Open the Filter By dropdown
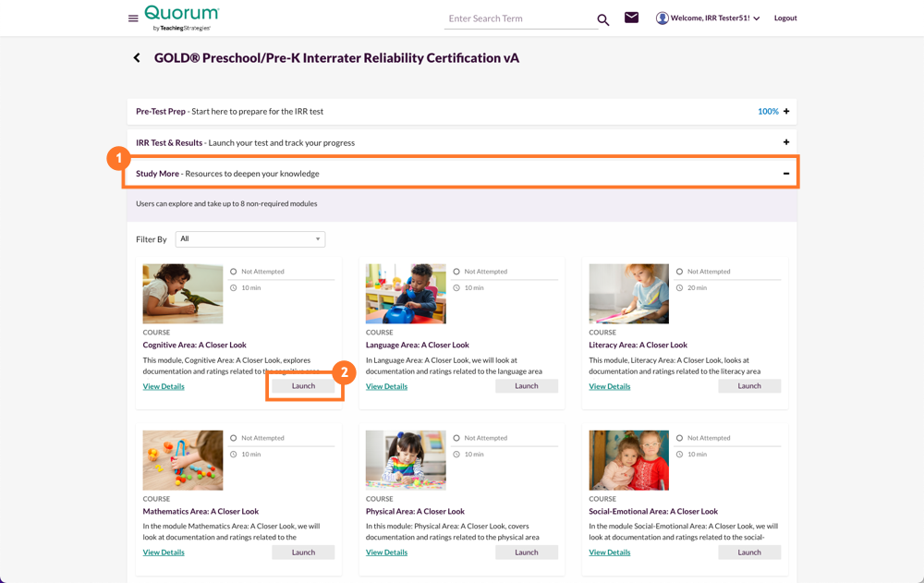 pos(249,238)
